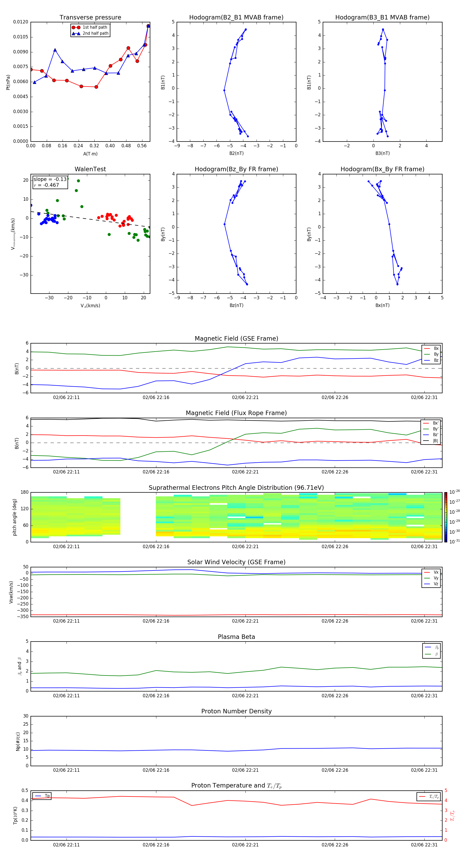Click the "Solar Wind Velocity (GSE Frame)" title
Image resolution: width=473 pixels, height=868 pixels.
[236, 562]
